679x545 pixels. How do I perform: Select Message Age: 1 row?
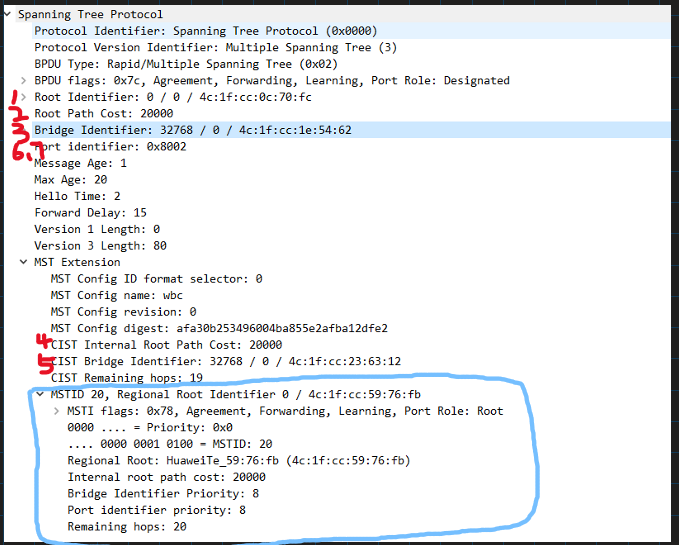pyautogui.click(x=351, y=163)
